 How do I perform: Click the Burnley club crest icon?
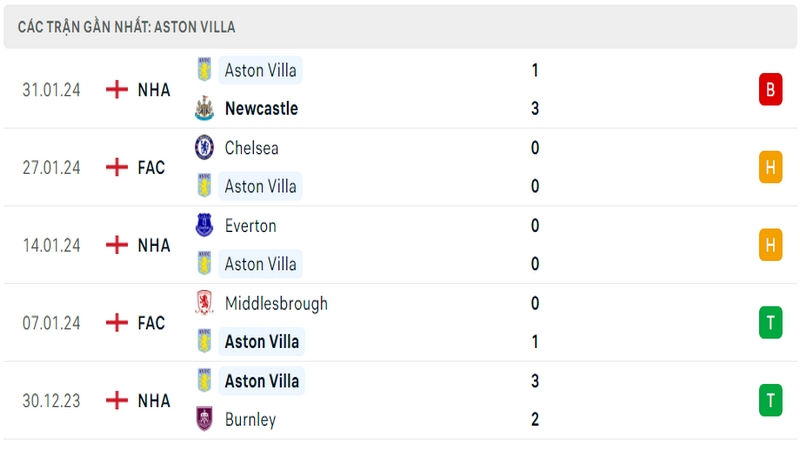click(204, 419)
